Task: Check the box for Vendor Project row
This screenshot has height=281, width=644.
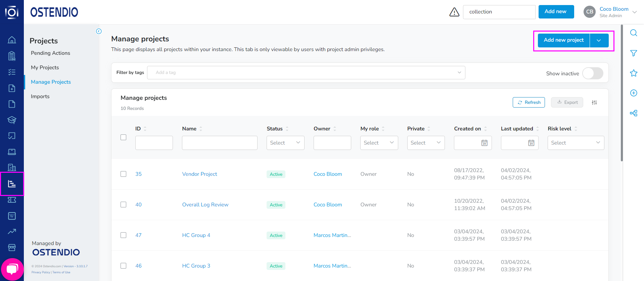Action: tap(124, 174)
